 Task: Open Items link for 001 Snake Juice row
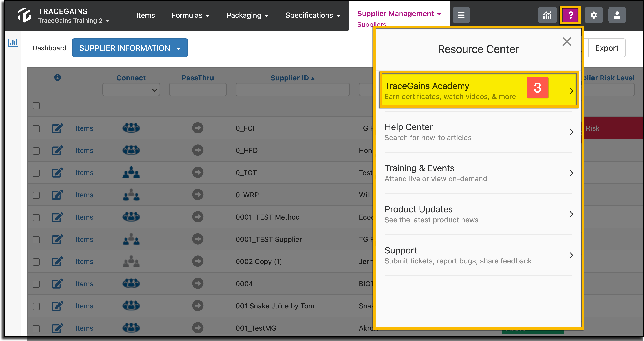click(x=84, y=306)
